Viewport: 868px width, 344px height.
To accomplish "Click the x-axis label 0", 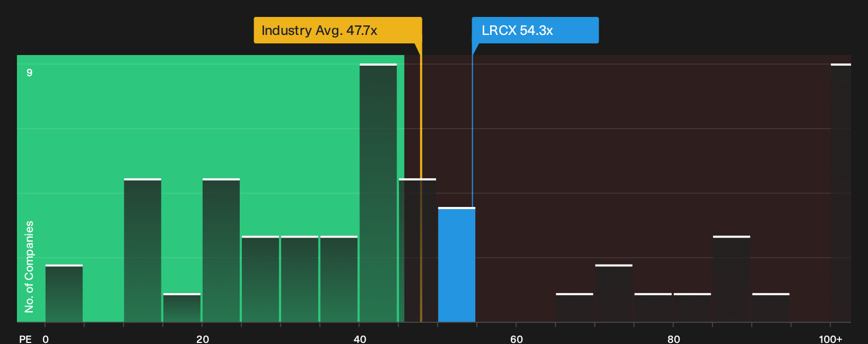I will 46,339.
